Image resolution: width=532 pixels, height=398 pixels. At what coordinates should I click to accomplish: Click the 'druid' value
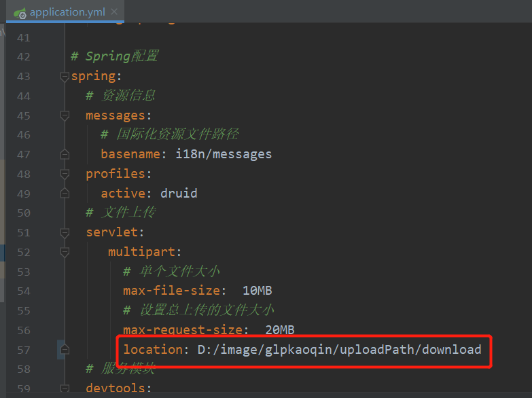pyautogui.click(x=179, y=193)
